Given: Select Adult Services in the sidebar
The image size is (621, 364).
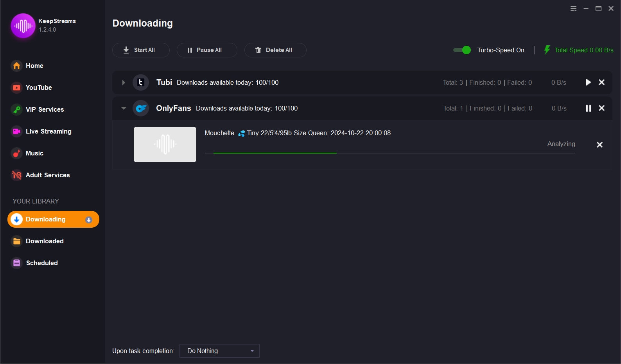Looking at the screenshot, I should tap(48, 175).
